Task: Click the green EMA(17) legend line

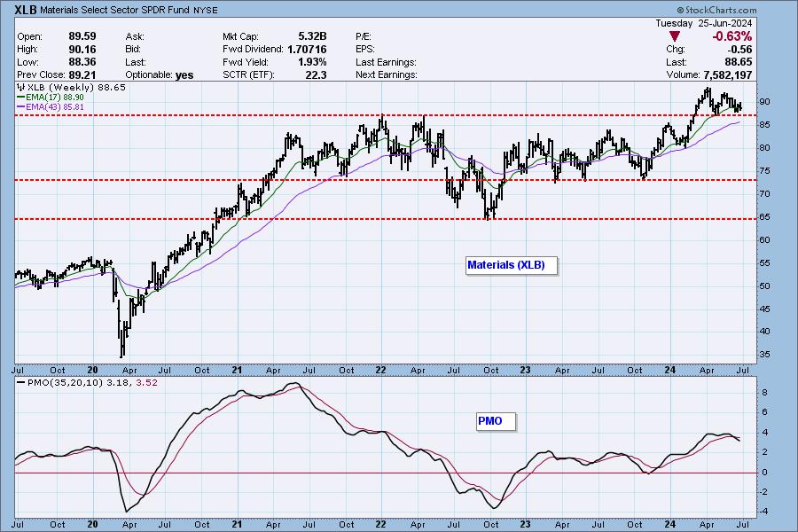Action: (x=21, y=97)
